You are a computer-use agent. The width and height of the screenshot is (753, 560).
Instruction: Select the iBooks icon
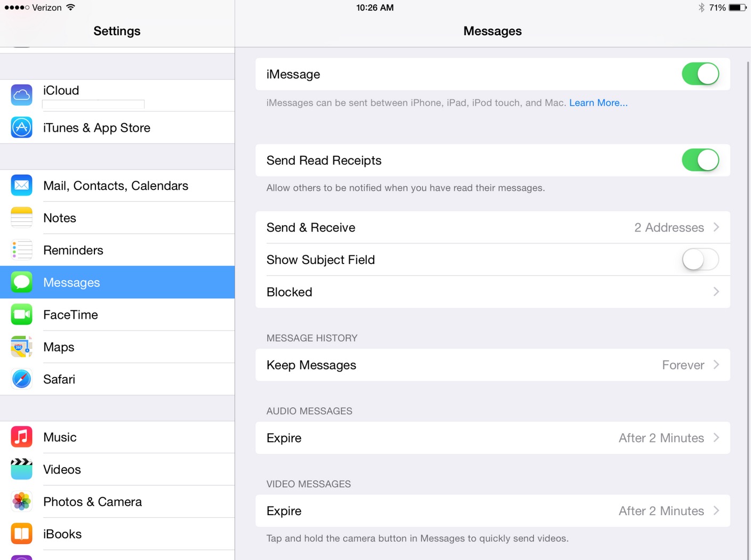point(21,533)
